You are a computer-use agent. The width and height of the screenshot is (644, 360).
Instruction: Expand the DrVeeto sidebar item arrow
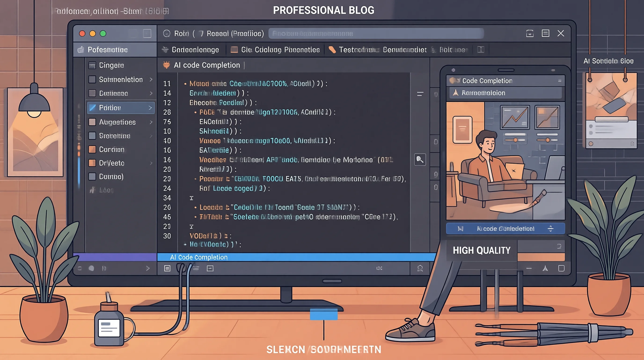click(x=151, y=163)
